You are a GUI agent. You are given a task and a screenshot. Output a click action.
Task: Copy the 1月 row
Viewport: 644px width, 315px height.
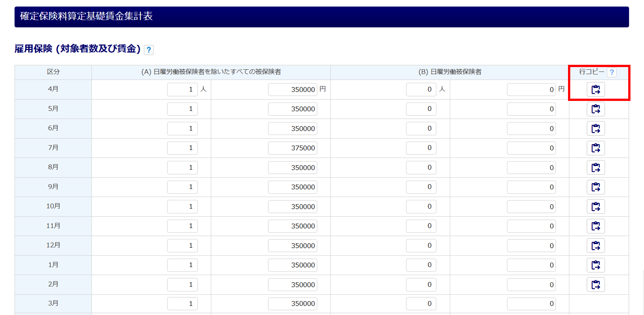point(596,265)
